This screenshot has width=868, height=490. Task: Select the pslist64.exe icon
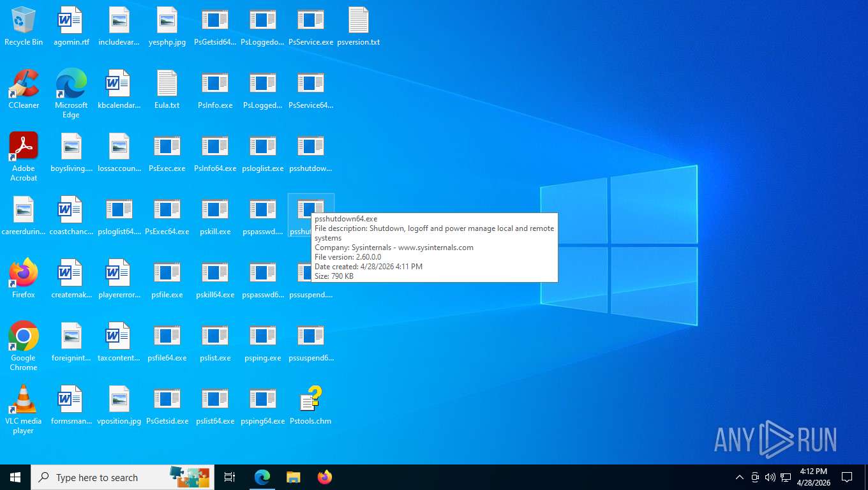[x=215, y=406]
